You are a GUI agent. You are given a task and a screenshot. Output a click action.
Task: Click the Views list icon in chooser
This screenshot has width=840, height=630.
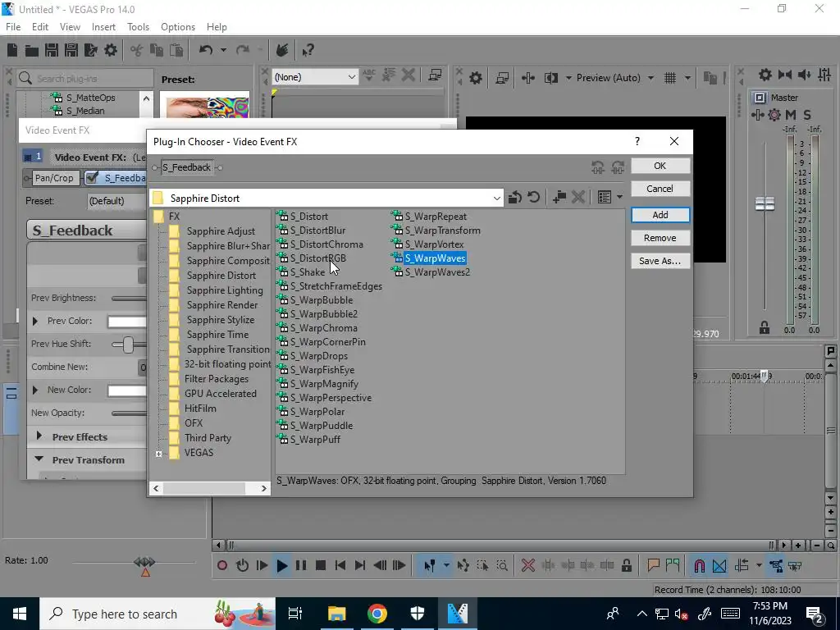click(605, 197)
